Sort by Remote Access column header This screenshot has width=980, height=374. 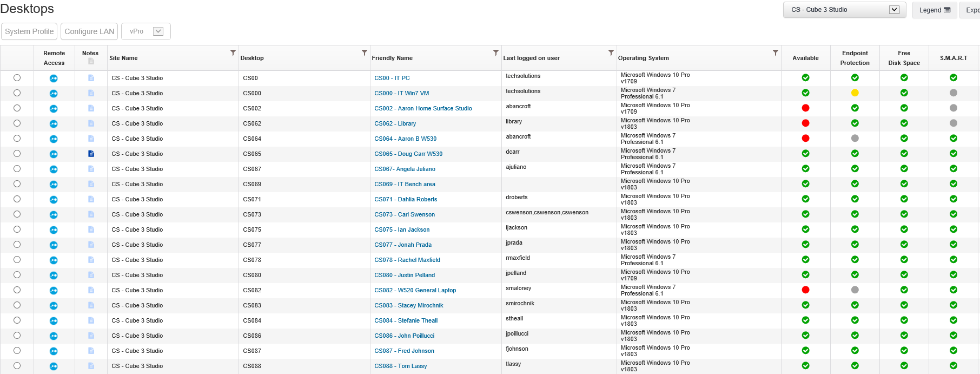point(54,58)
